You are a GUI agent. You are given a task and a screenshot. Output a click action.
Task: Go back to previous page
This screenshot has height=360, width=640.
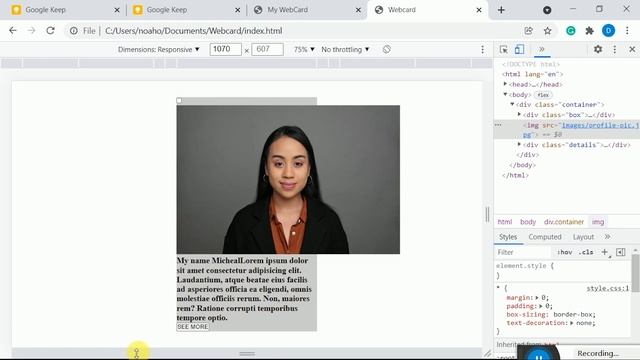pos(13,31)
